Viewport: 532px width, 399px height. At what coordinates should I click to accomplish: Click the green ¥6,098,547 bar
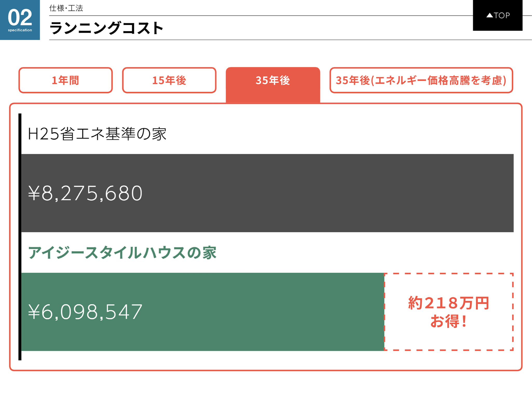pos(203,312)
